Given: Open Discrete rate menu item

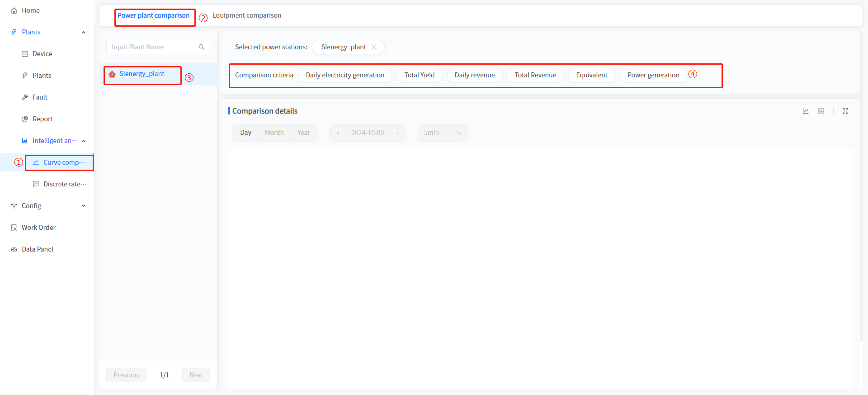Looking at the screenshot, I should click(x=64, y=184).
